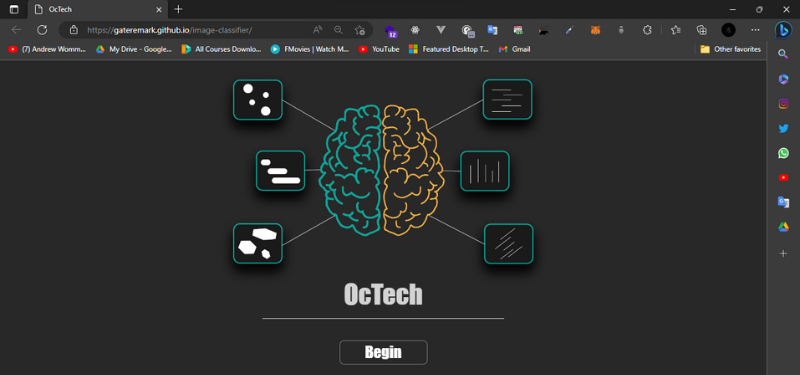Open the React Developer Tools extension
This screenshot has height=375, width=800.
click(415, 30)
